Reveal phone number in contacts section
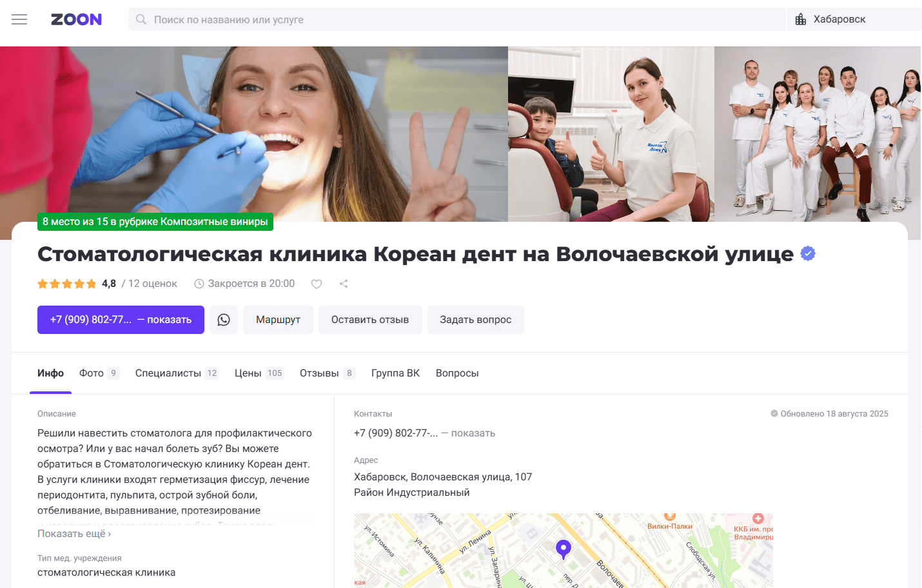The height and width of the screenshot is (588, 922). [473, 433]
